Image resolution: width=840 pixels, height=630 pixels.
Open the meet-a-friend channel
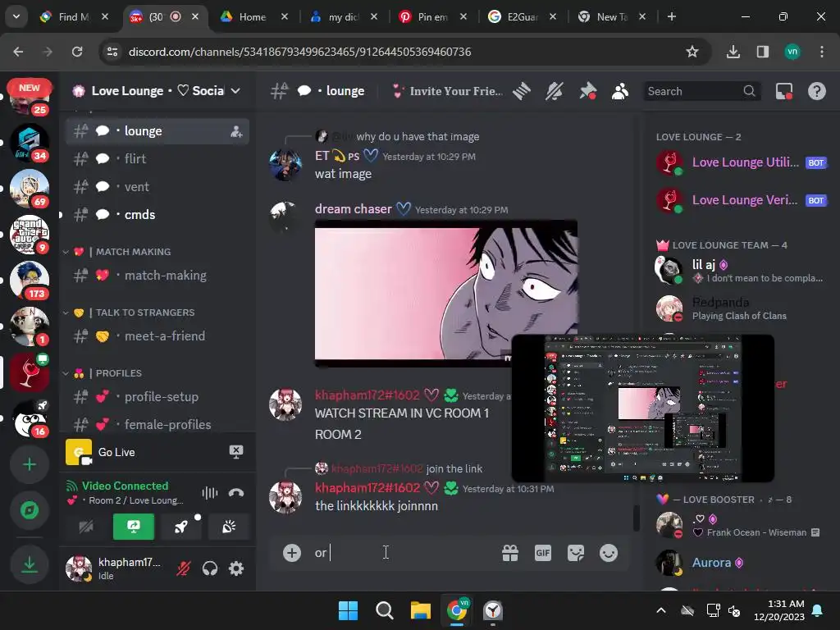tap(157, 336)
